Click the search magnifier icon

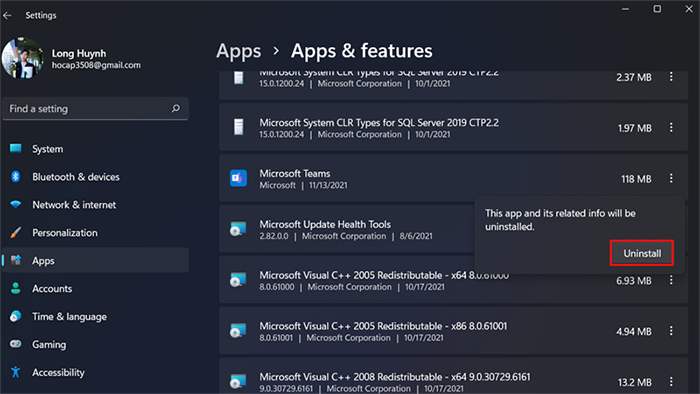176,108
